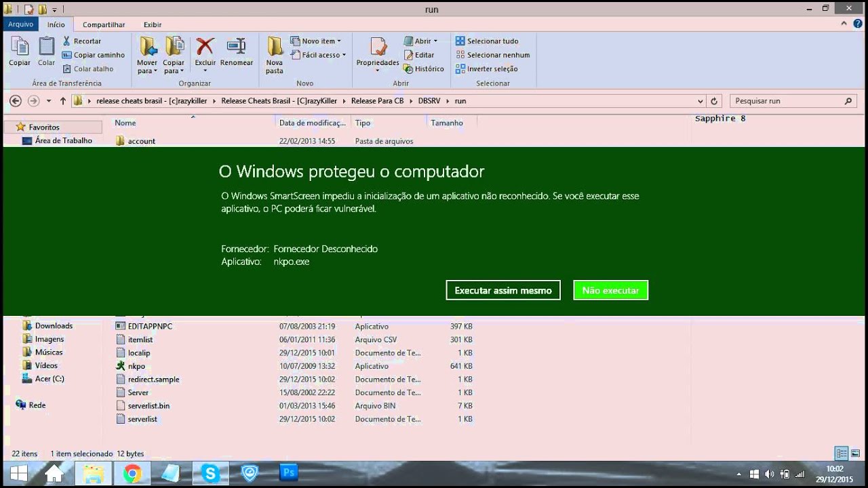The image size is (868, 488).
Task: Sort by the Nome column header
Action: [x=125, y=123]
